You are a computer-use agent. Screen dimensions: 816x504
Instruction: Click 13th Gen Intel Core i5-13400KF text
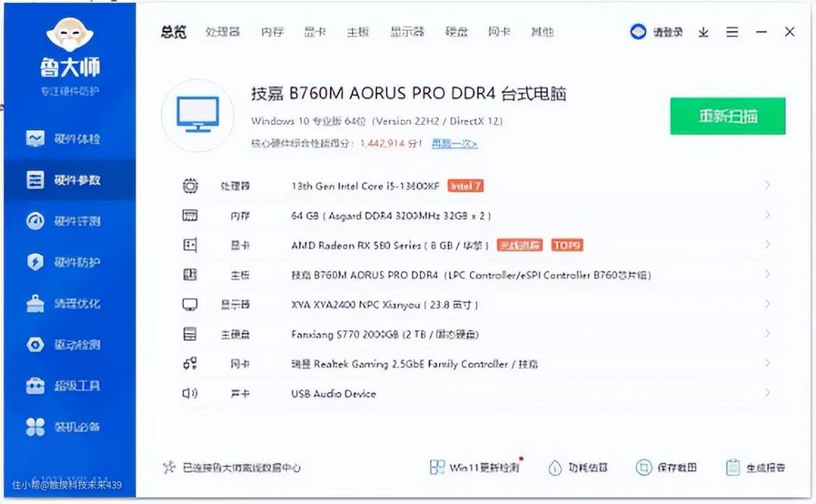(x=366, y=186)
